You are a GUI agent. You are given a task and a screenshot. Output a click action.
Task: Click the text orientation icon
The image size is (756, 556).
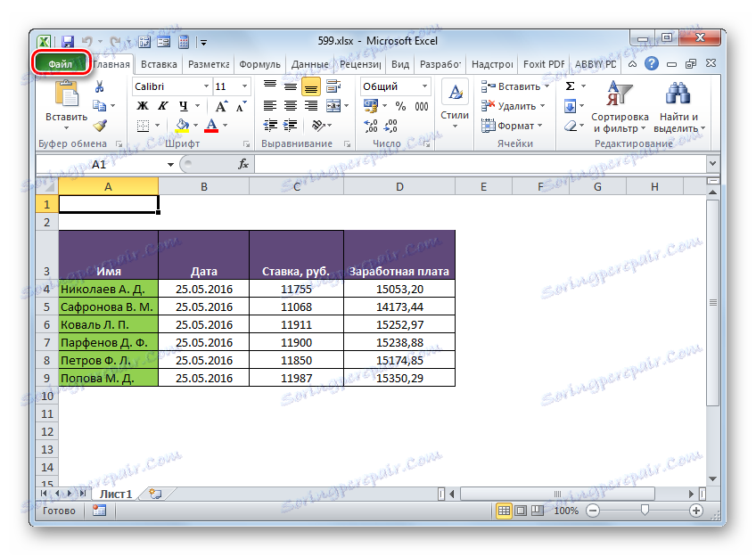click(x=318, y=126)
